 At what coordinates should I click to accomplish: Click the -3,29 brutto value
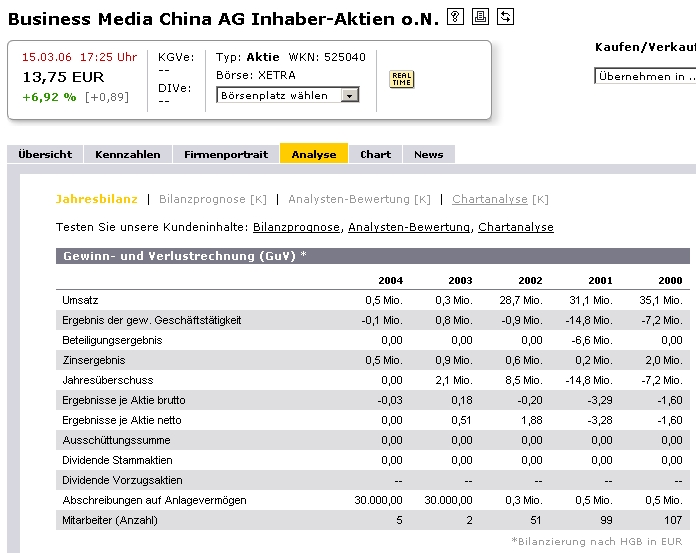600,400
